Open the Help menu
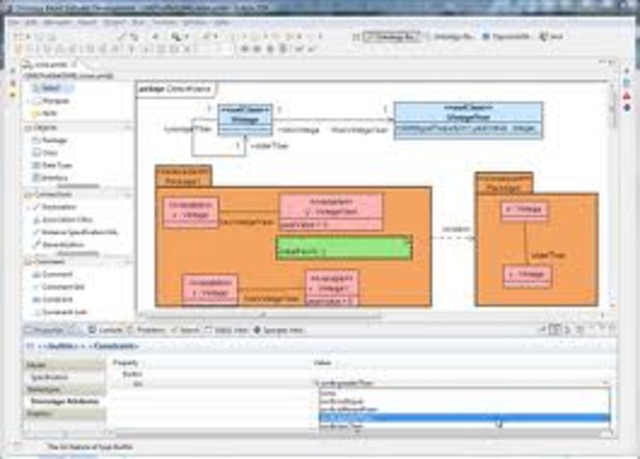This screenshot has width=640, height=459. [222, 22]
